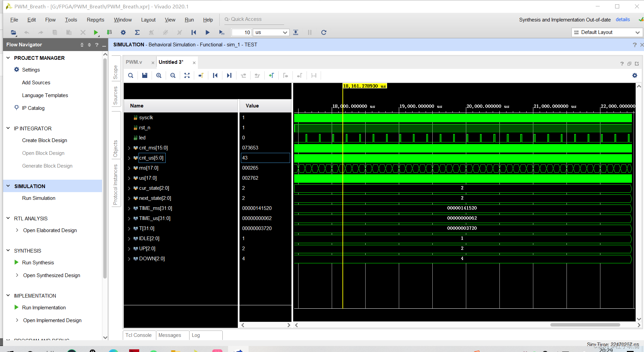Click the Quick Access search field

(x=254, y=19)
